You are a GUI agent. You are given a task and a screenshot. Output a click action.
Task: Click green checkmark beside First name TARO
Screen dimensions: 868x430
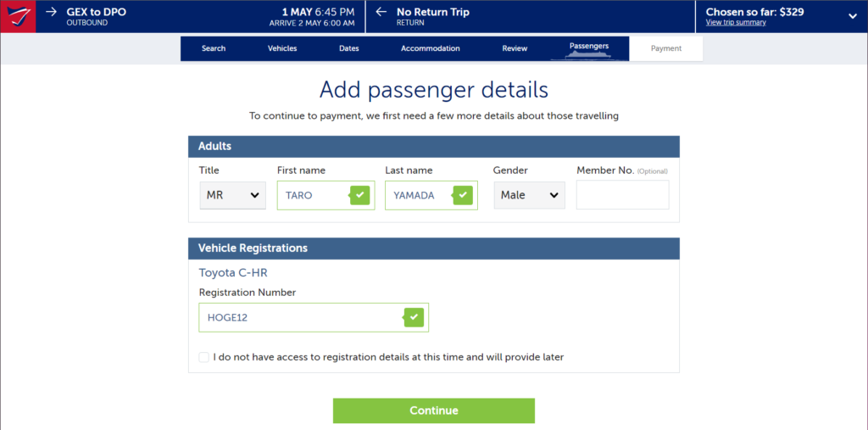(x=359, y=195)
